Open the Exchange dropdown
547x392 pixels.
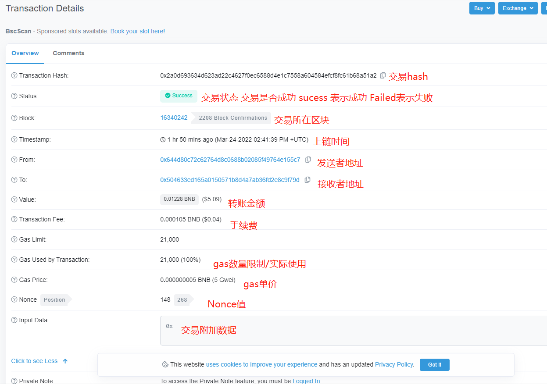click(518, 8)
